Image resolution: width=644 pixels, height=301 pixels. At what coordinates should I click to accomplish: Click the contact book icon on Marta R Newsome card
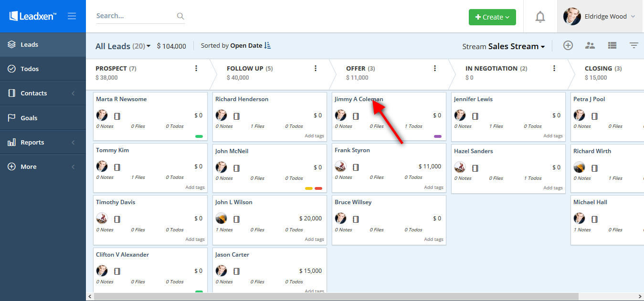(117, 116)
